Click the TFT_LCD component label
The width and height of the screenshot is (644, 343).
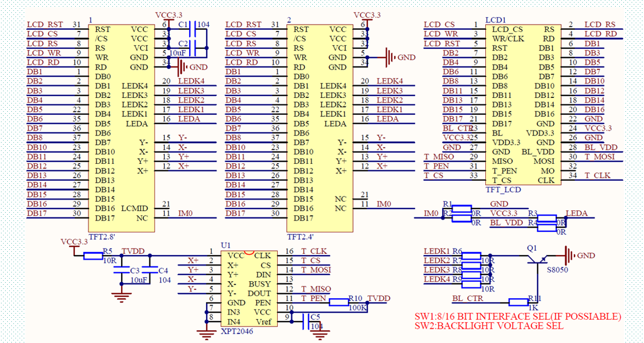point(503,190)
